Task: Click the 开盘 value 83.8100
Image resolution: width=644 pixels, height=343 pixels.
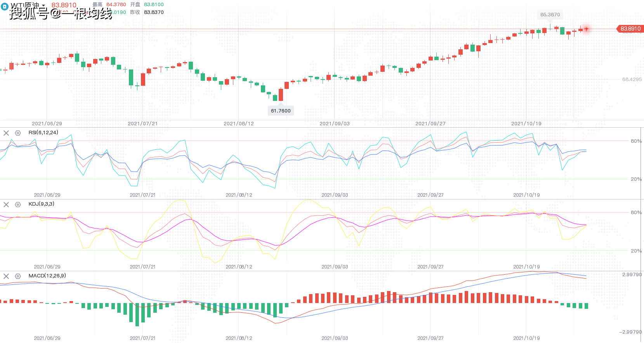Action: pos(154,5)
